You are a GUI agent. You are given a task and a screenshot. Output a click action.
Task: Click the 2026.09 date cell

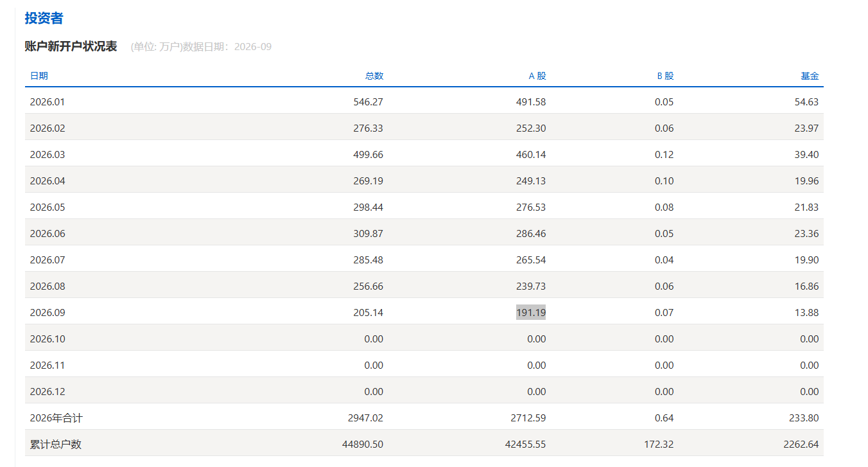click(48, 312)
